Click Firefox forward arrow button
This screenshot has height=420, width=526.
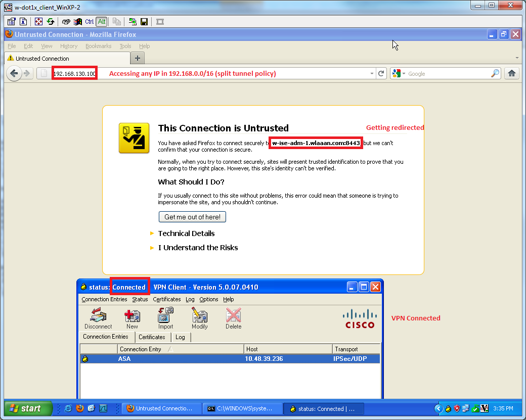[x=27, y=73]
